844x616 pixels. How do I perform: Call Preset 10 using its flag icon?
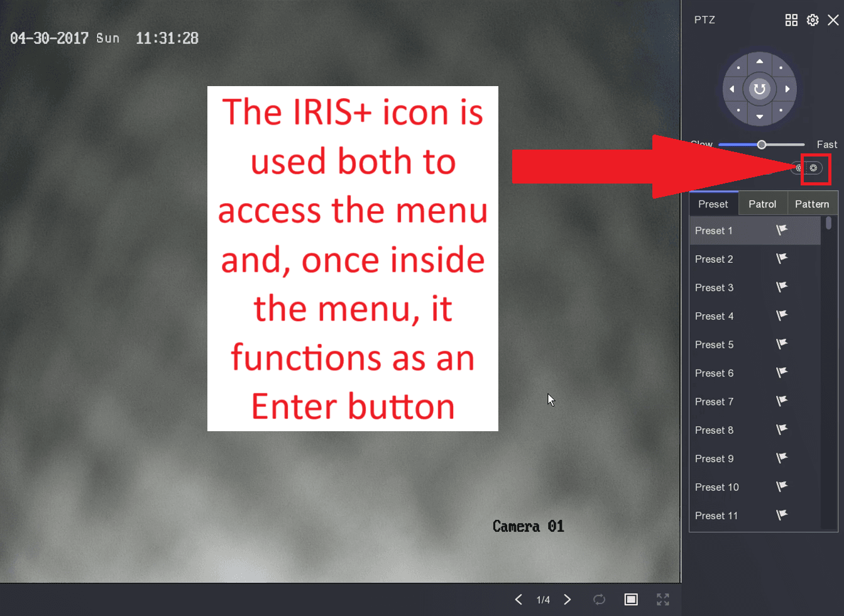pyautogui.click(x=782, y=487)
